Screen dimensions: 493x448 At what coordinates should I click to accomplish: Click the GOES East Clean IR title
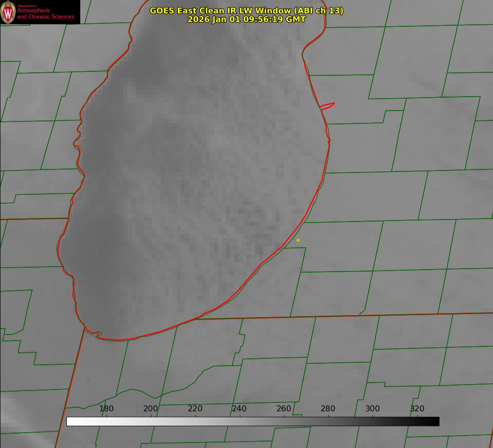(247, 10)
